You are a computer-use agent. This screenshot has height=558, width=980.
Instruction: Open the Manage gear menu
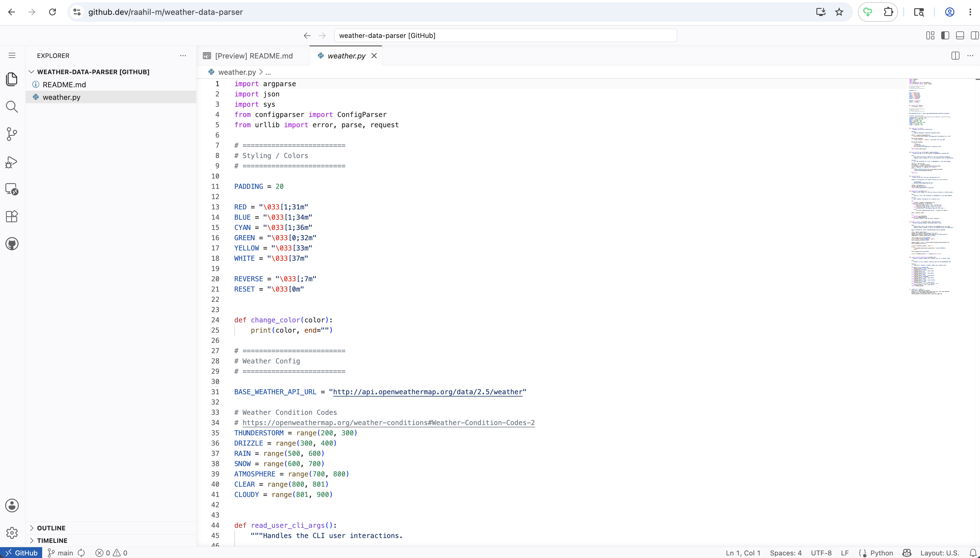pos(12,533)
